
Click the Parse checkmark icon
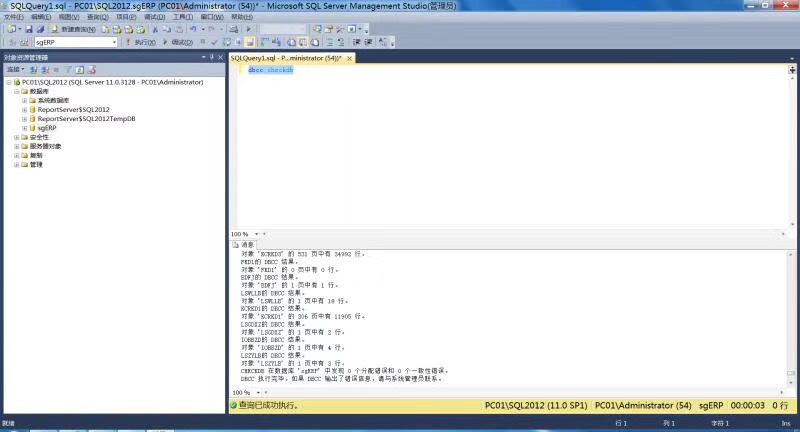tap(215, 42)
